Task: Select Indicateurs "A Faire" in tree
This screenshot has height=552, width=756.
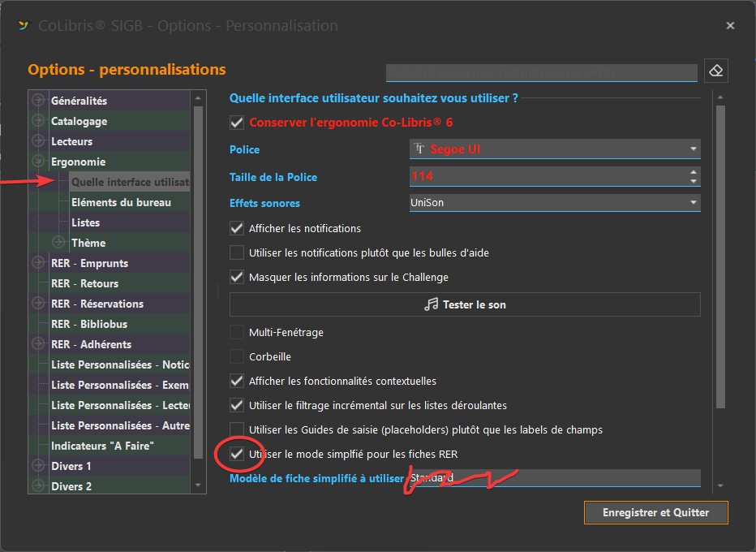Action: point(102,446)
